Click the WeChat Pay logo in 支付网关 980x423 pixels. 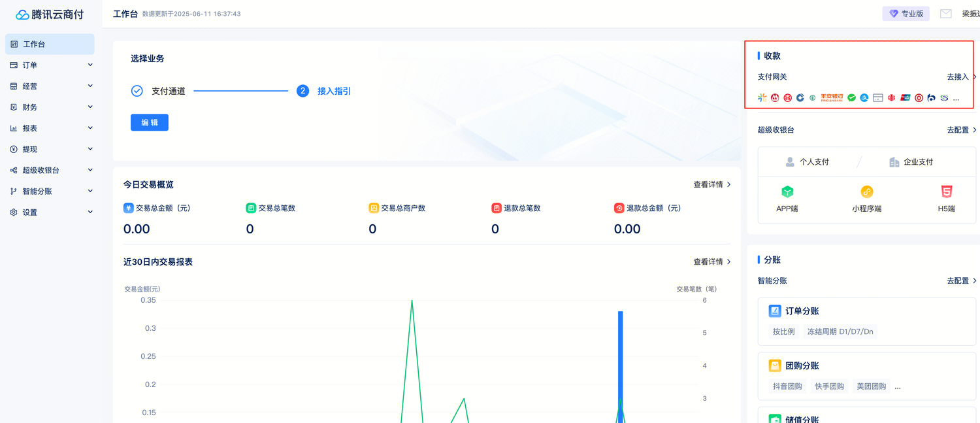pos(851,98)
